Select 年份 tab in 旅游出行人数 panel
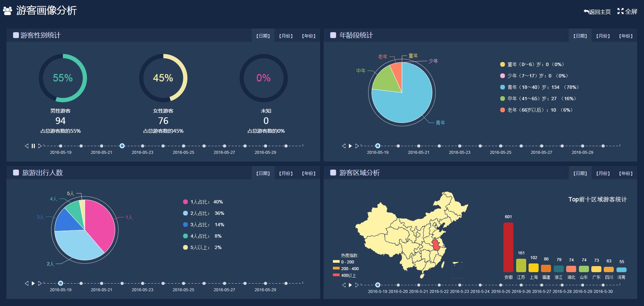 click(x=308, y=173)
